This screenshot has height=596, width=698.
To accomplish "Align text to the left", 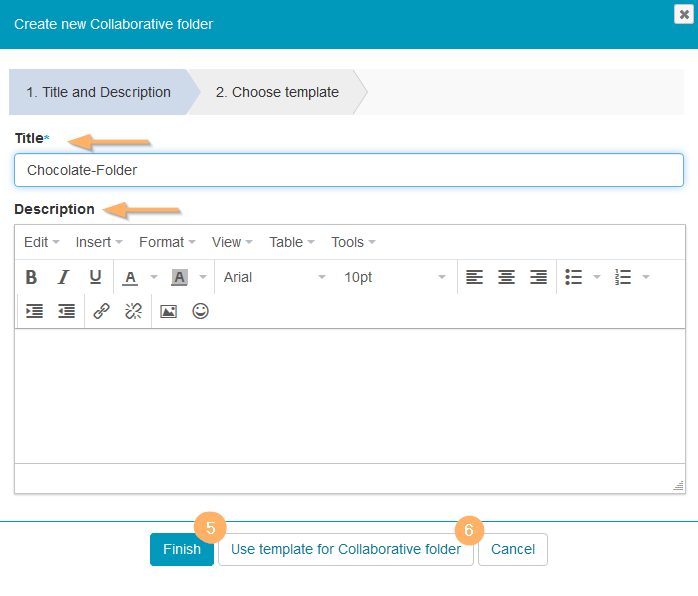I will [x=474, y=277].
